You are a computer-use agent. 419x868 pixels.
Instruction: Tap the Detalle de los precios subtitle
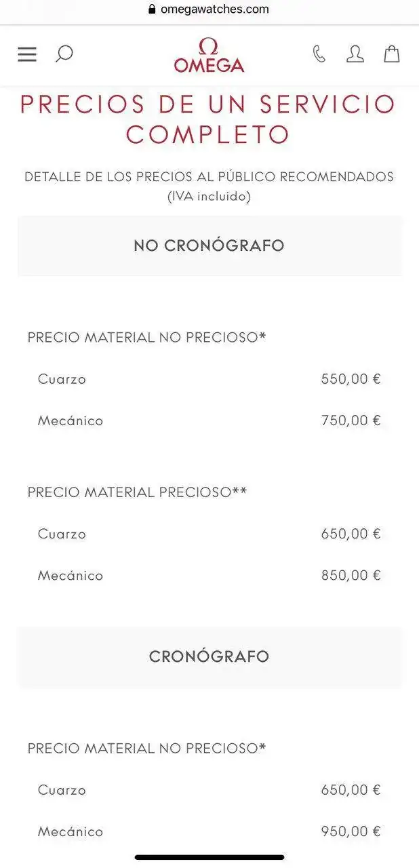(209, 177)
